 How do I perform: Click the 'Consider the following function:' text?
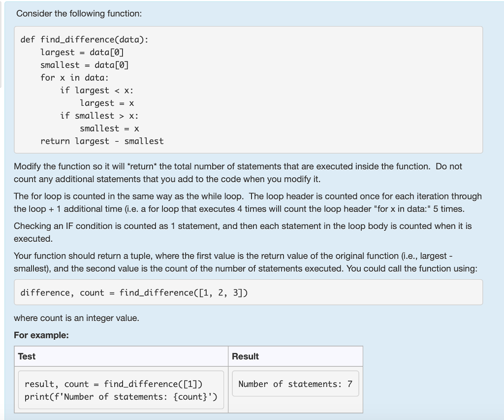(x=79, y=13)
